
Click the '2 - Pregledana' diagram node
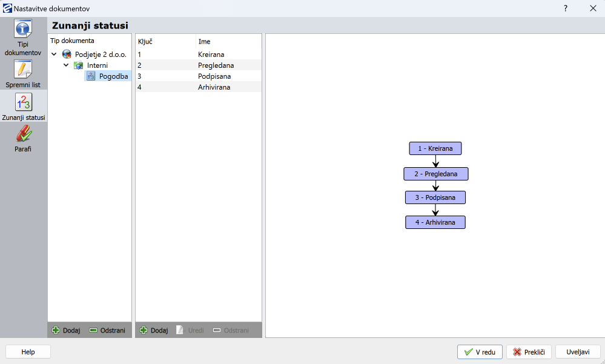pyautogui.click(x=435, y=174)
